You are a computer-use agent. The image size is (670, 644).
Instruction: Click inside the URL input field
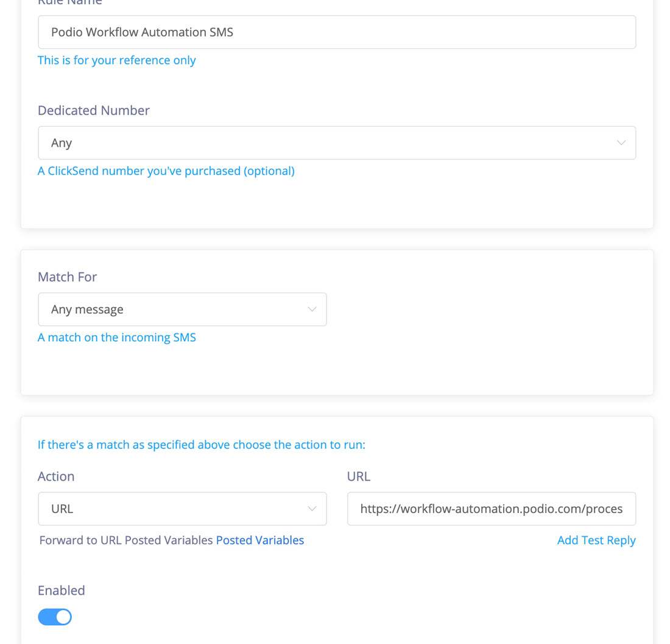coord(491,508)
